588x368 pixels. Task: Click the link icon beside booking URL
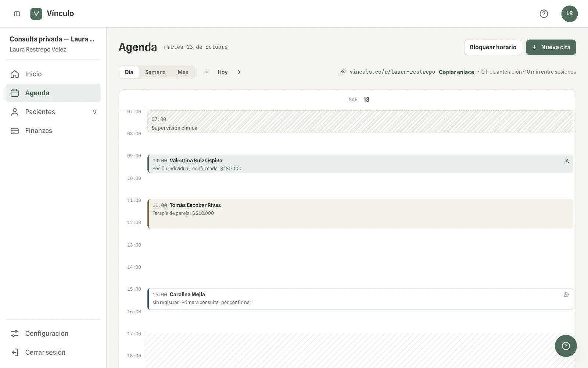click(x=343, y=72)
